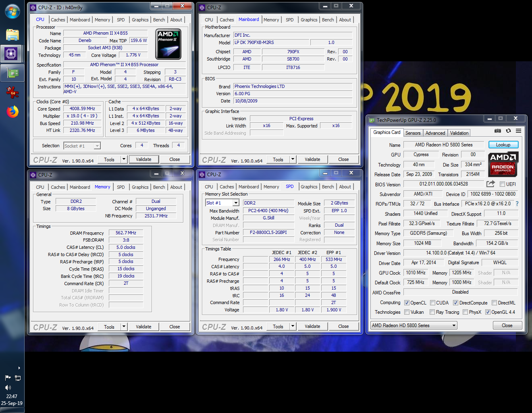The image size is (532, 413).
Task: Select the GPU-Z taskbar icon
Action: [12, 73]
